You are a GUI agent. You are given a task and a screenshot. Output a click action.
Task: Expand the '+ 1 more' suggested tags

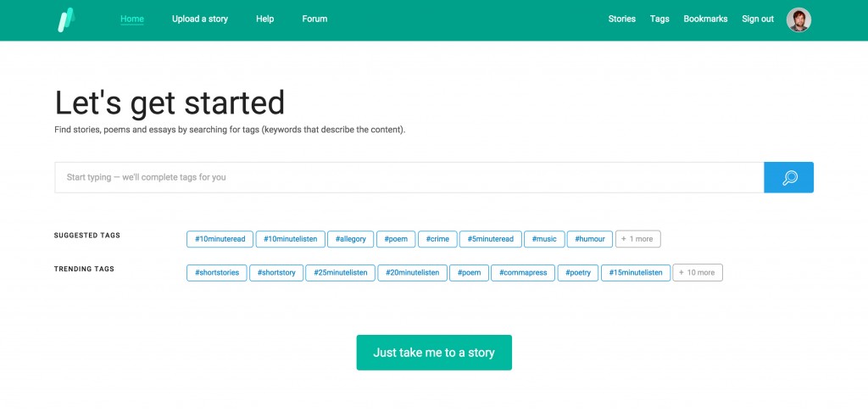click(x=637, y=239)
